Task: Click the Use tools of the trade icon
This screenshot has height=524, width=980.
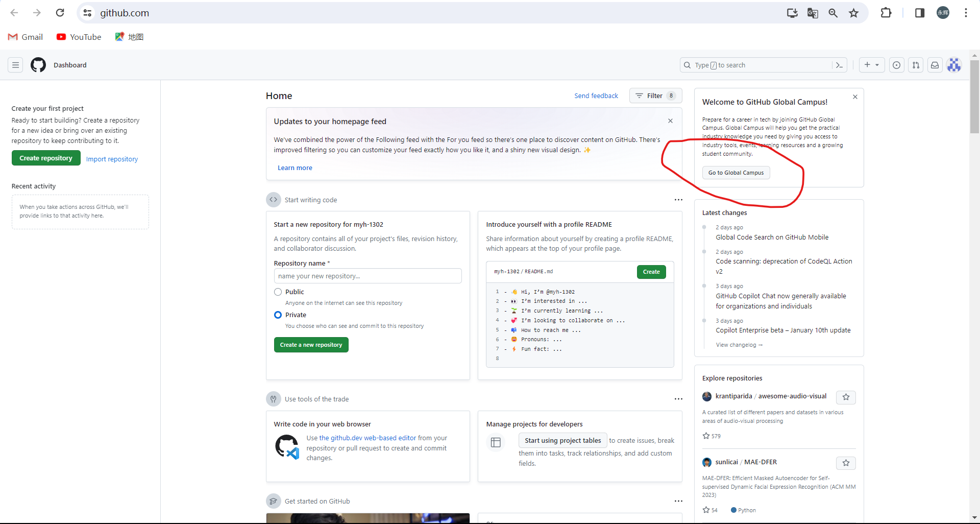Action: point(274,399)
